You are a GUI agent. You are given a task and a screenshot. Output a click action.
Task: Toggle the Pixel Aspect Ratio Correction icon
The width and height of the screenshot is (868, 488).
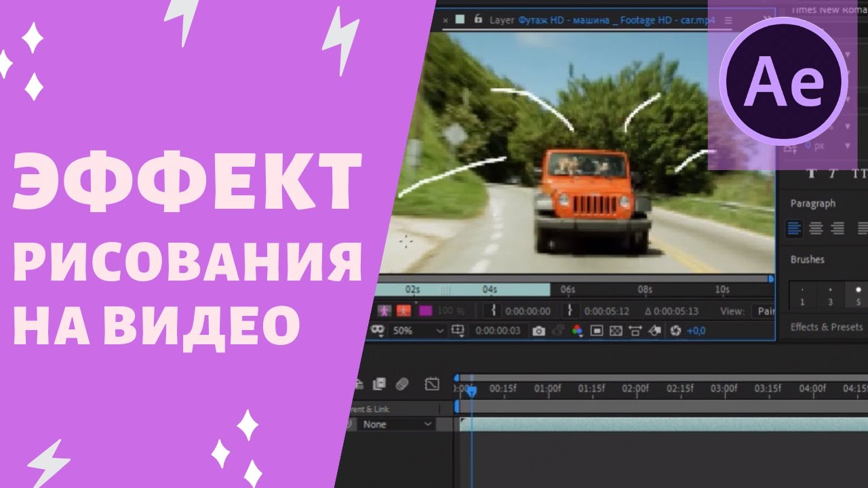(x=635, y=331)
